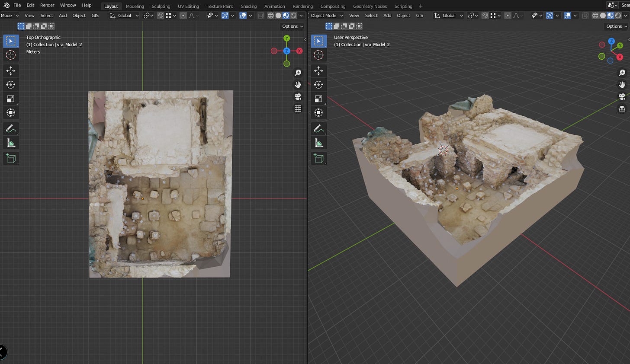Toggle snapping magnet in left viewport header
630x364 pixels.
tap(160, 16)
